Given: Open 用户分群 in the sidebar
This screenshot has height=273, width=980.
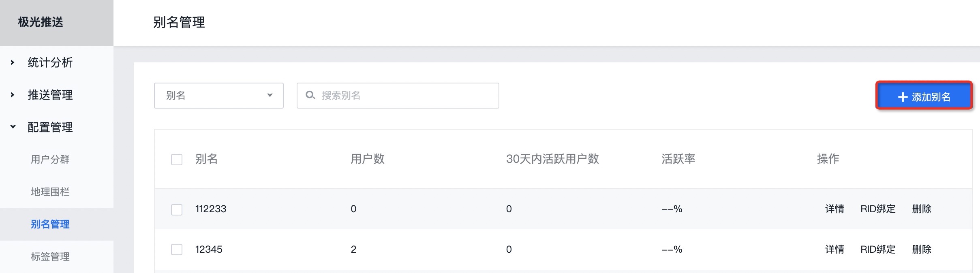Looking at the screenshot, I should pos(50,160).
